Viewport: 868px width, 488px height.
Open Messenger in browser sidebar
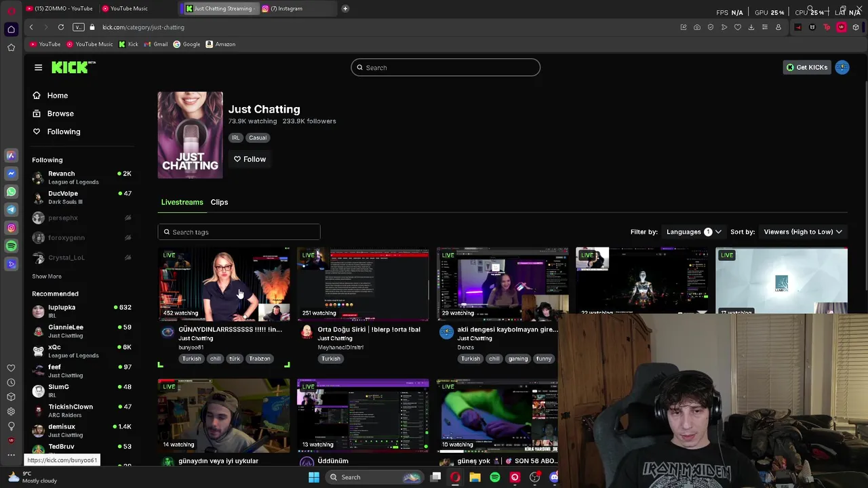11,174
